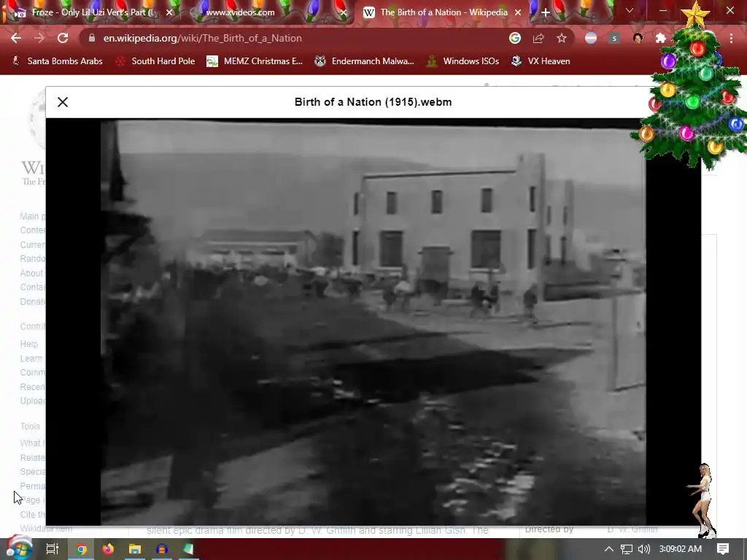The width and height of the screenshot is (747, 560).
Task: Close the Birth of a Nation video overlay
Action: pyautogui.click(x=63, y=102)
